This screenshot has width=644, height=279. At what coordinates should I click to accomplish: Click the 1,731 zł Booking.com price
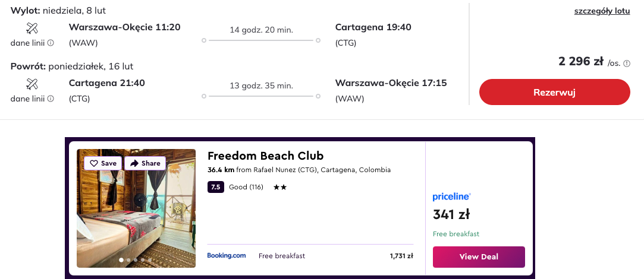(401, 256)
